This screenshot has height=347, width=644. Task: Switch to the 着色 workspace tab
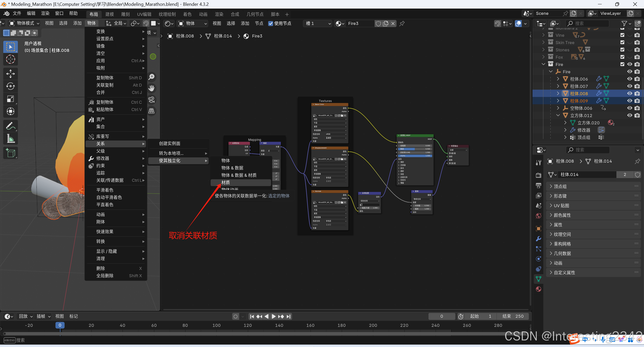[187, 14]
